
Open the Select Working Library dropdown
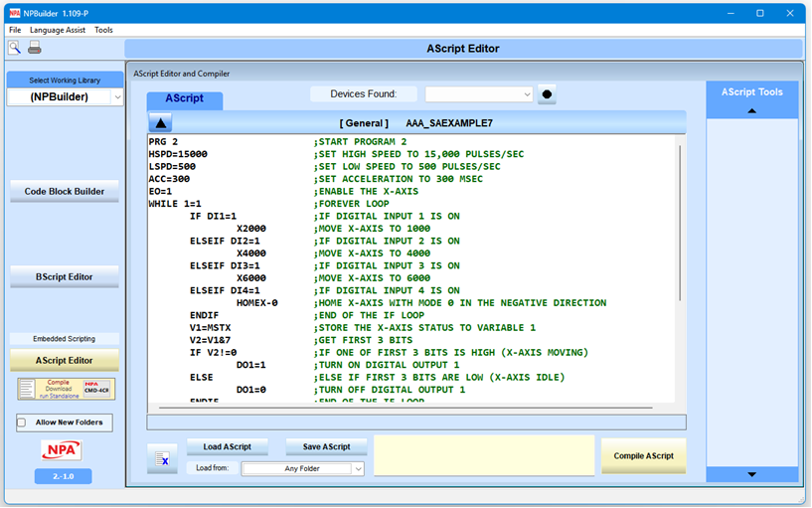point(117,96)
